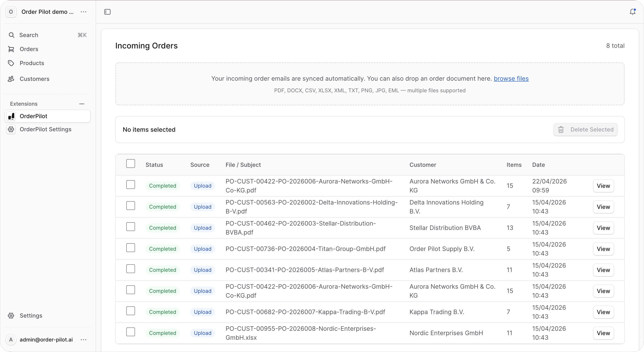This screenshot has height=352, width=644.
Task: Click the OrderPilot Settings gear icon
Action: pos(11,129)
